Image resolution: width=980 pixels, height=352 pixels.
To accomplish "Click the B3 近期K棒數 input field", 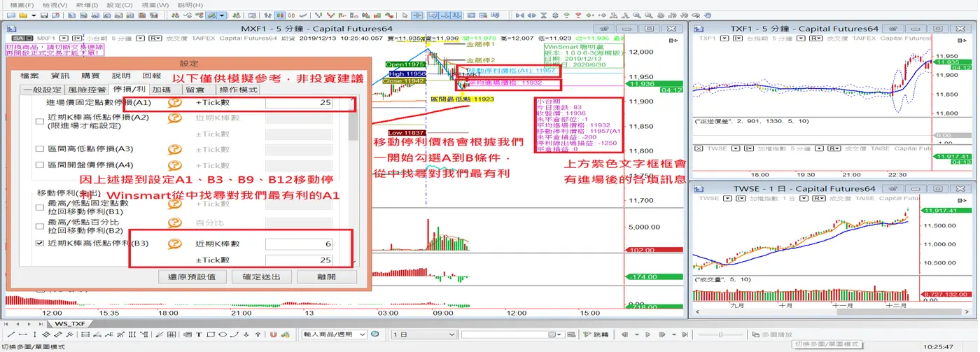I will pos(299,244).
